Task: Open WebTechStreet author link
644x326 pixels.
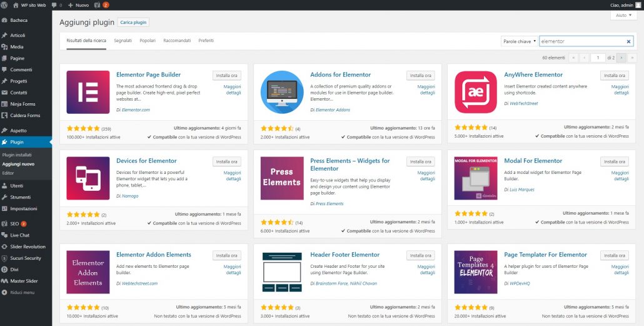Action: pyautogui.click(x=524, y=104)
